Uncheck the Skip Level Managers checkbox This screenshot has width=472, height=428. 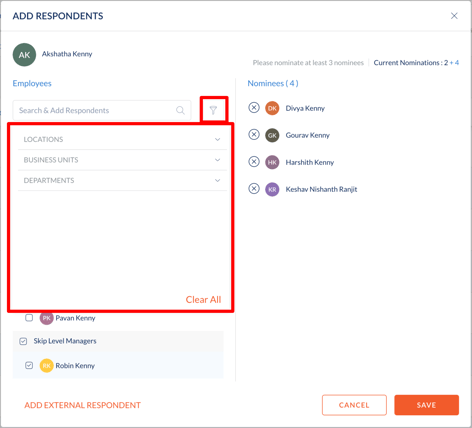tap(23, 341)
